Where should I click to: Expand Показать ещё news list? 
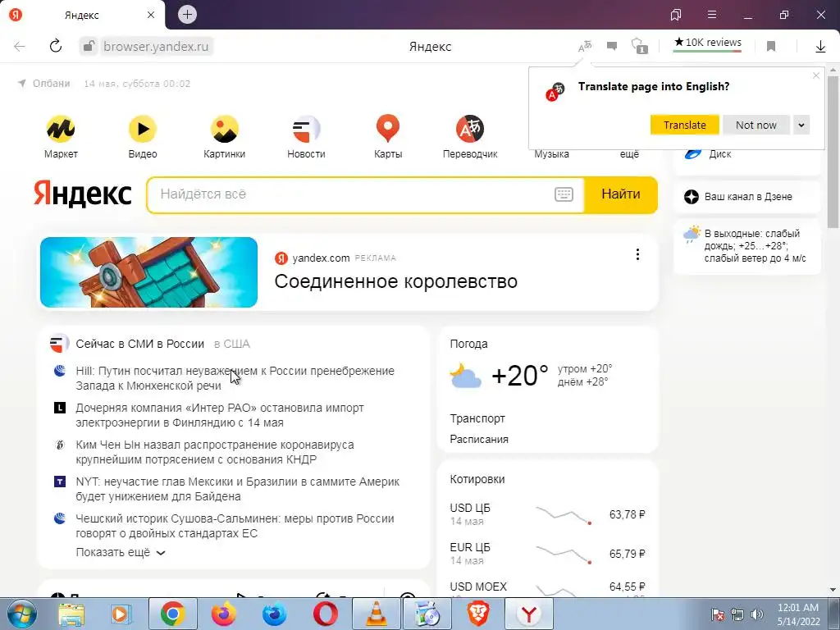click(x=121, y=552)
